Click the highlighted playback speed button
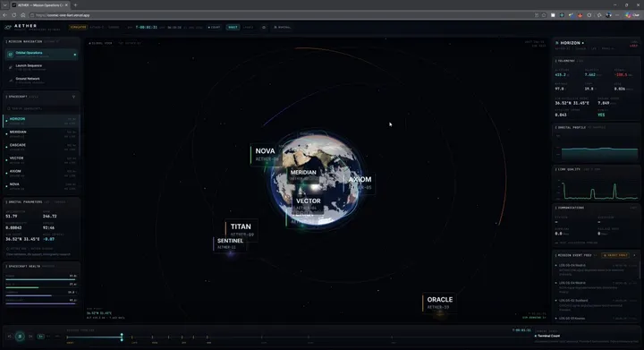This screenshot has height=350, width=644. (40, 336)
